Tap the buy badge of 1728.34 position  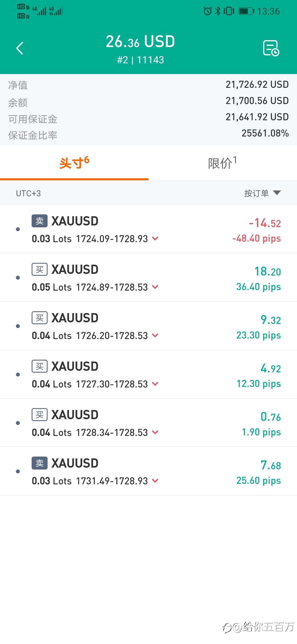40,414
